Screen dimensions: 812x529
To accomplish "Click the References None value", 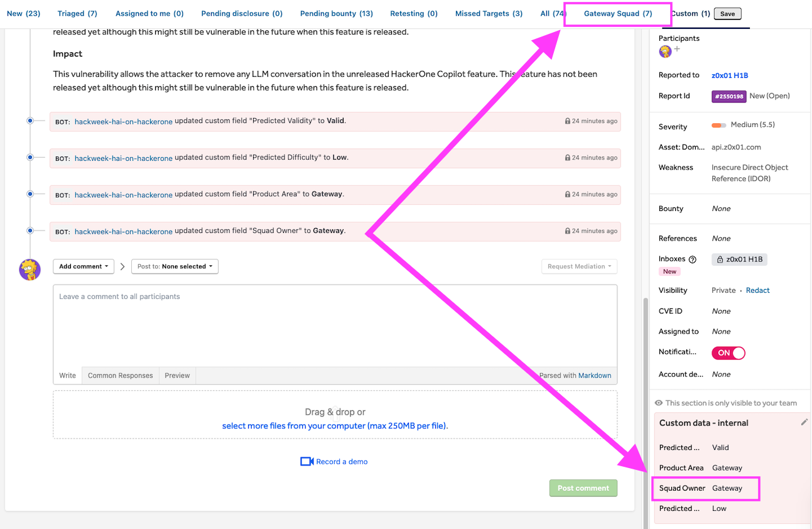I will 721,239.
